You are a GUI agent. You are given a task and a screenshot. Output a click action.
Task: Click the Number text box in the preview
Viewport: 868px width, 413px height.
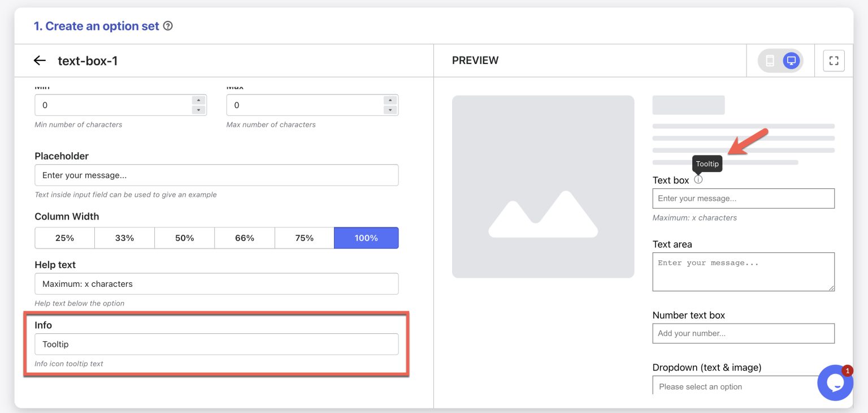(743, 333)
